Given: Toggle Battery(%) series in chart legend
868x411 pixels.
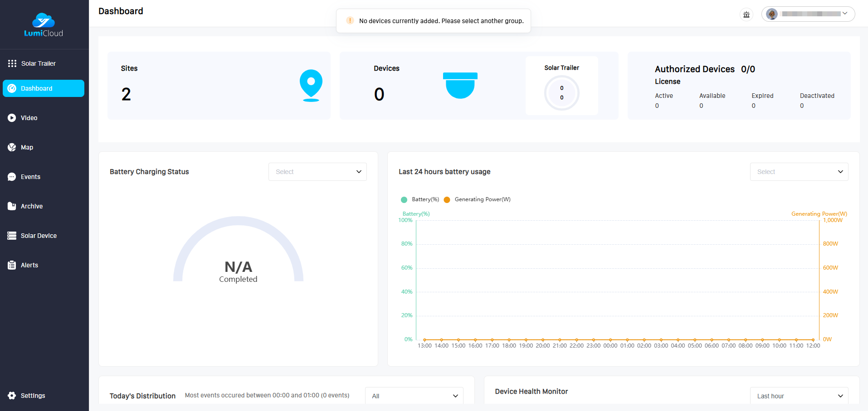Looking at the screenshot, I should tap(420, 199).
